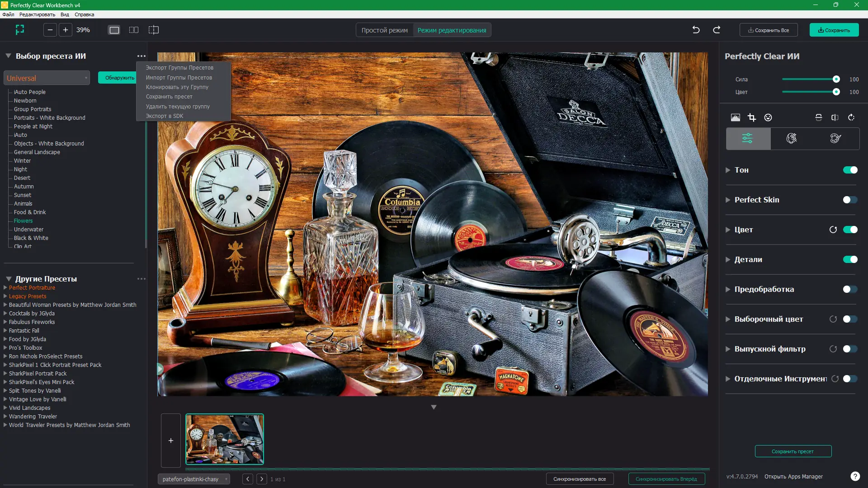This screenshot has width=868, height=488.
Task: Click the Сохранить Все button
Action: (x=768, y=30)
